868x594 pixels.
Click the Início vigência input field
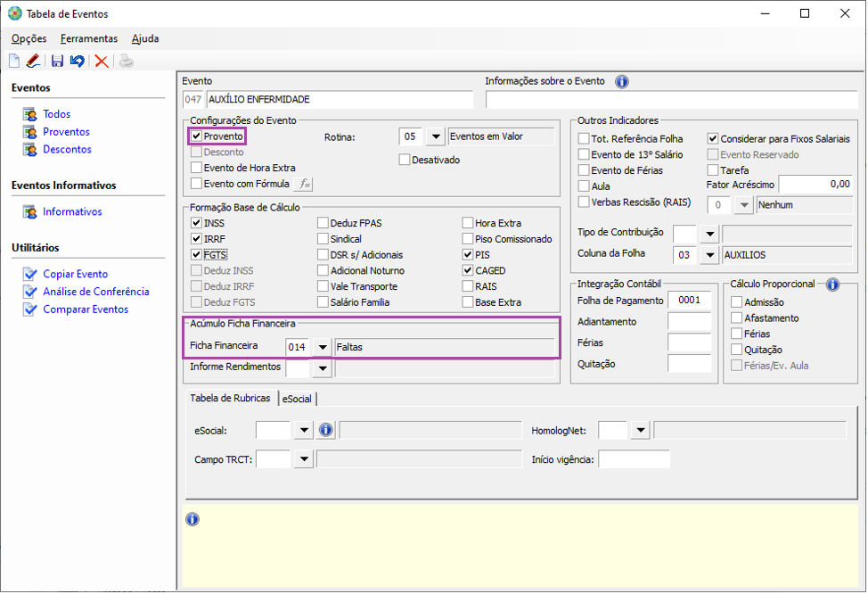634,458
